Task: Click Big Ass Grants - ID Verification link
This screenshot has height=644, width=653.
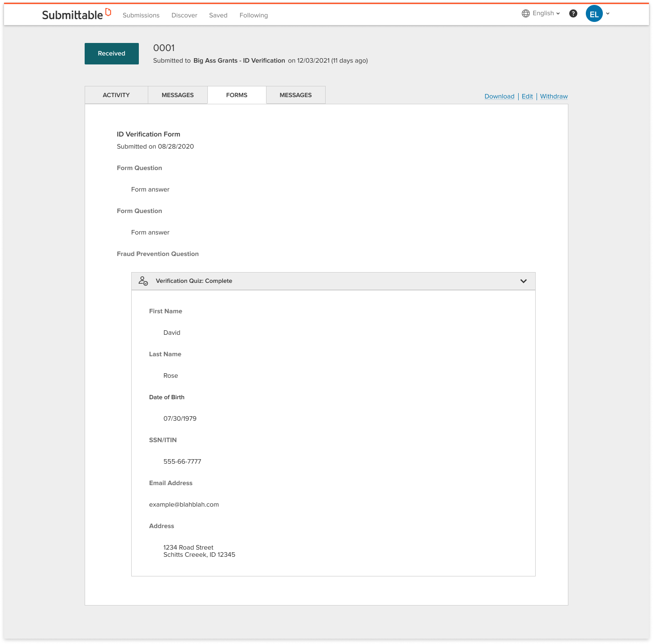Action: (239, 60)
